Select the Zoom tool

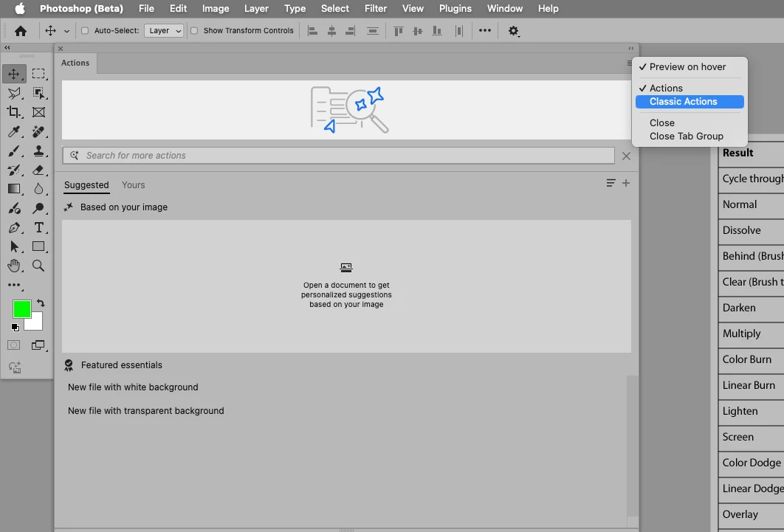[x=38, y=266]
